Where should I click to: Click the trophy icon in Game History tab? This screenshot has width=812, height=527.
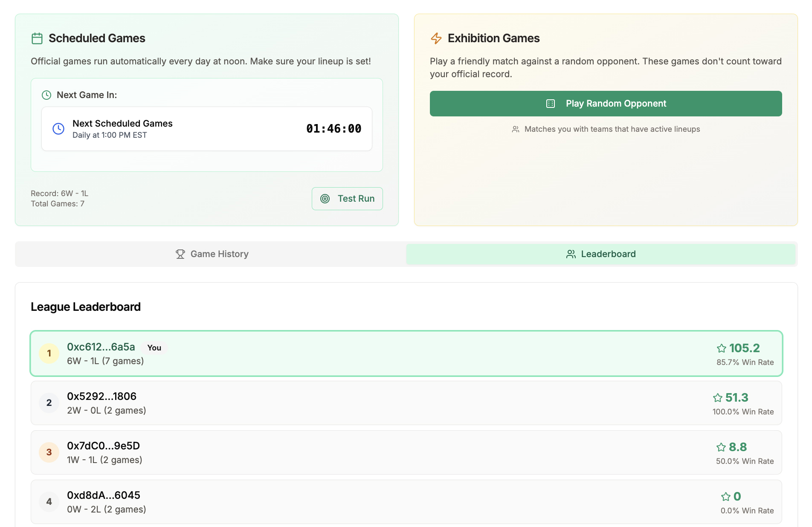[180, 254]
